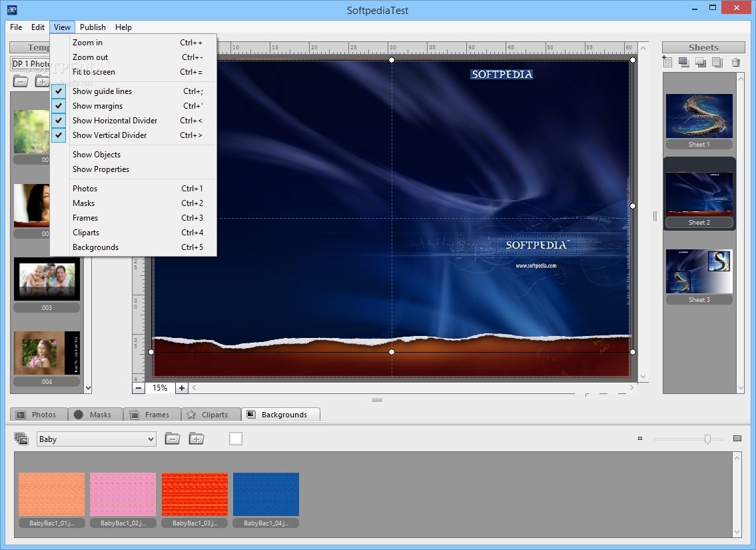This screenshot has height=550, width=756.
Task: Click the thumbnail size slider handle
Action: (707, 439)
